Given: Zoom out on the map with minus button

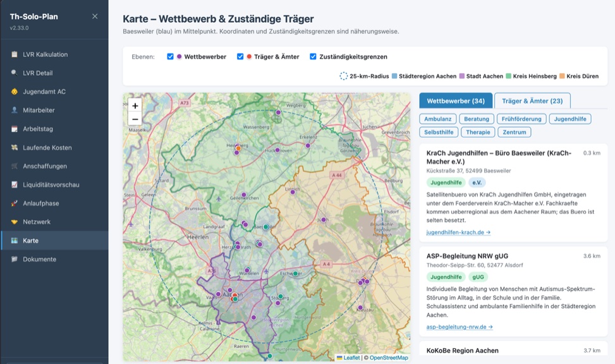Looking at the screenshot, I should [x=135, y=118].
